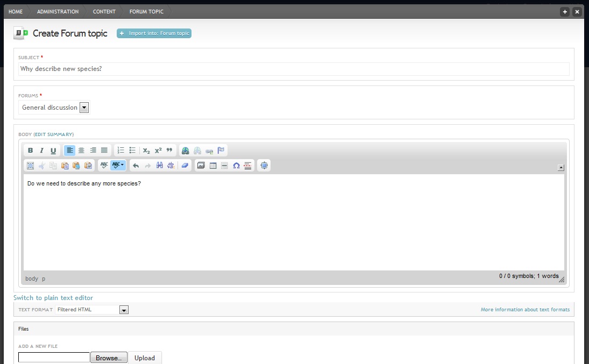Image resolution: width=589 pixels, height=364 pixels.
Task: Run the ABC spell checker
Action: tap(104, 165)
